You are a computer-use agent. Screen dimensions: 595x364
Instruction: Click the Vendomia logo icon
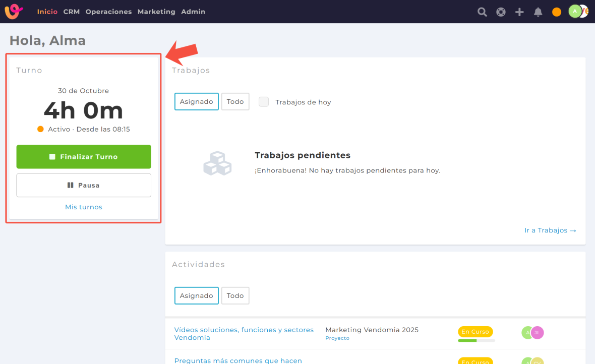[x=14, y=12]
